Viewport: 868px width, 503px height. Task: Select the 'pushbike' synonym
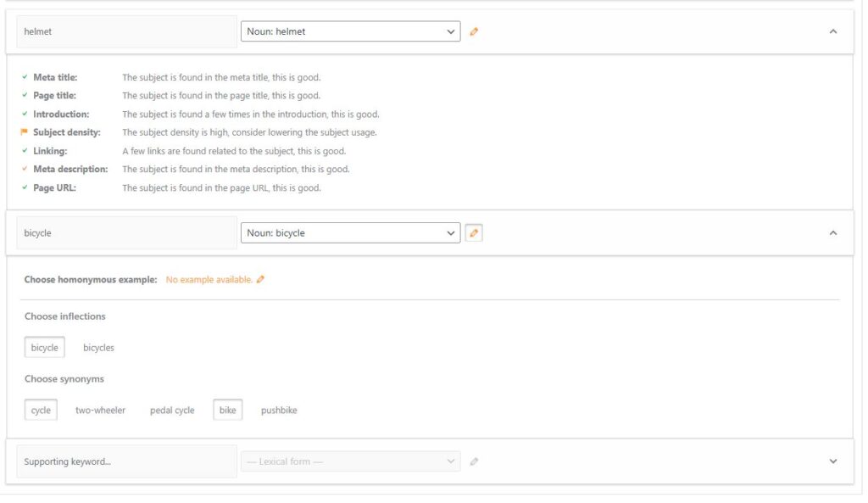click(x=279, y=410)
